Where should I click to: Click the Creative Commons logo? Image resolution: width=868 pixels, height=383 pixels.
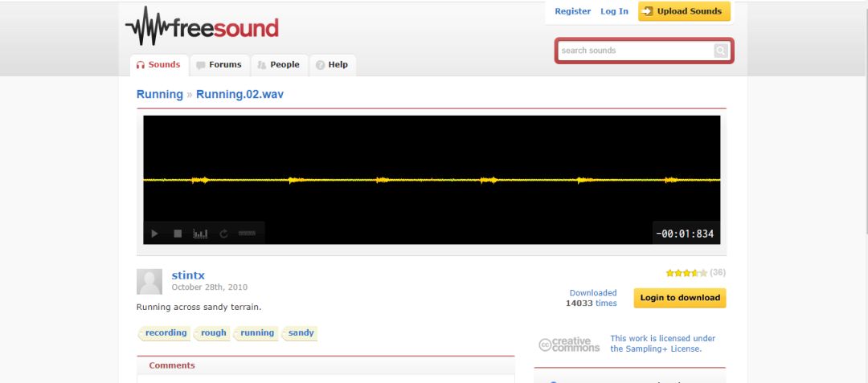569,345
